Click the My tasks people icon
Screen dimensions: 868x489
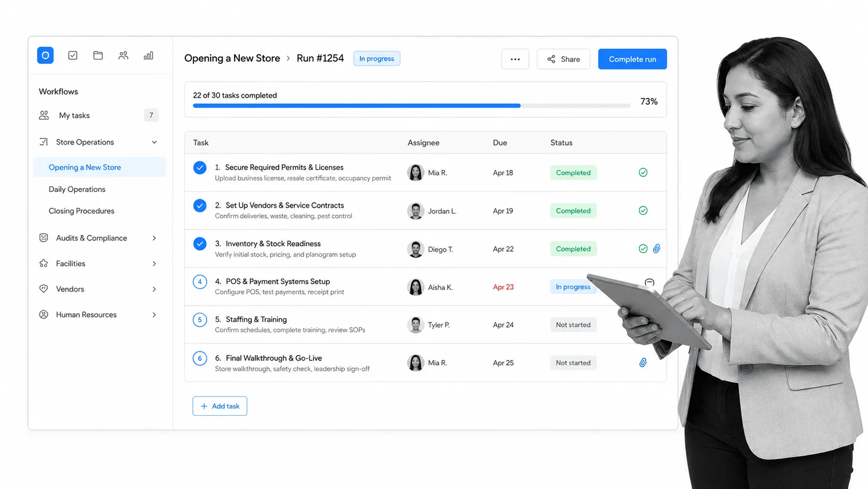tap(44, 115)
